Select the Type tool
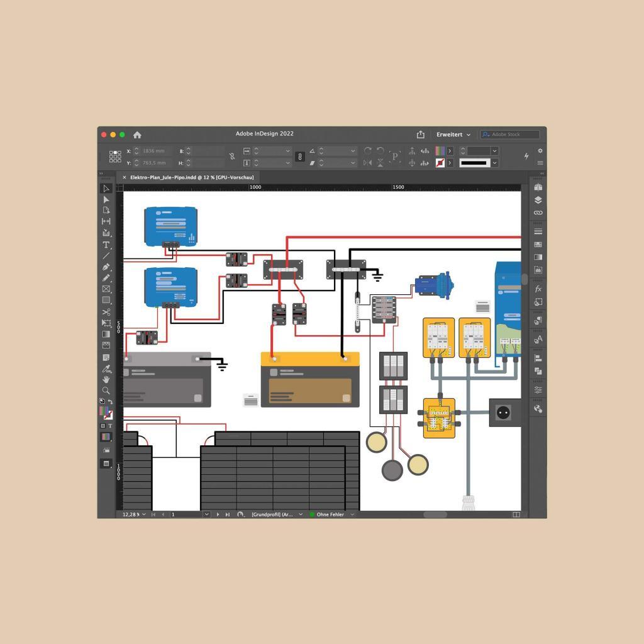Viewport: 644px width, 644px height. pyautogui.click(x=106, y=245)
